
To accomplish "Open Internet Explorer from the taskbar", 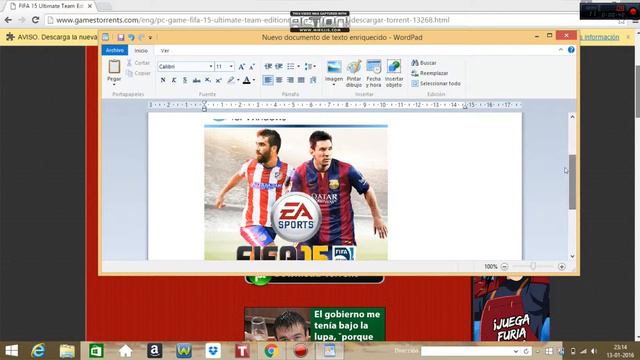I will click(38, 351).
